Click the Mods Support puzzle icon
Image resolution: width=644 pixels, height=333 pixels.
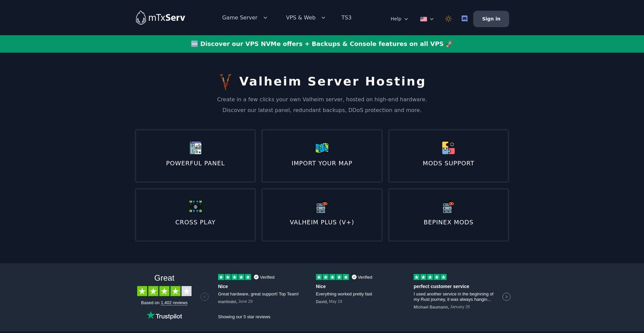[449, 148]
